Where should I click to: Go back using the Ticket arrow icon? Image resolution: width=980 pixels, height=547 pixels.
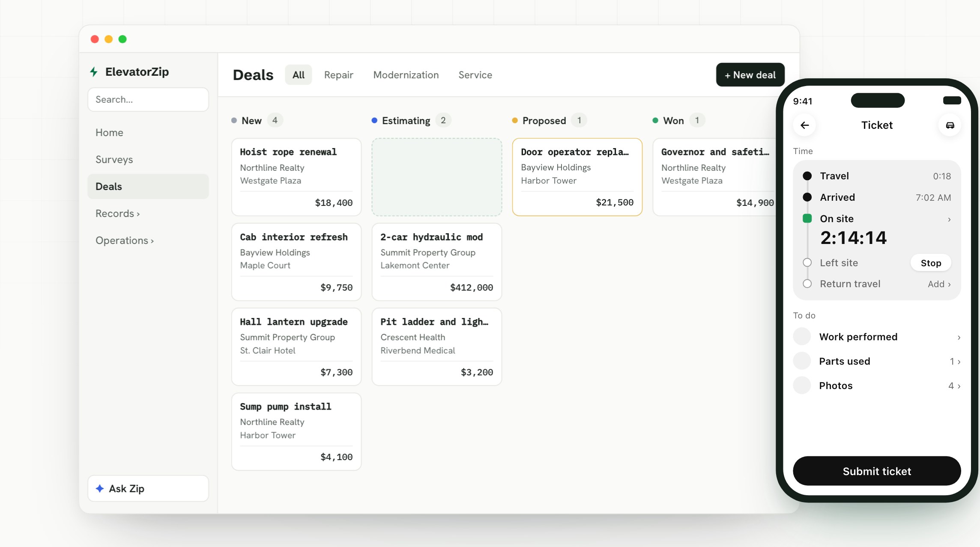[804, 125]
